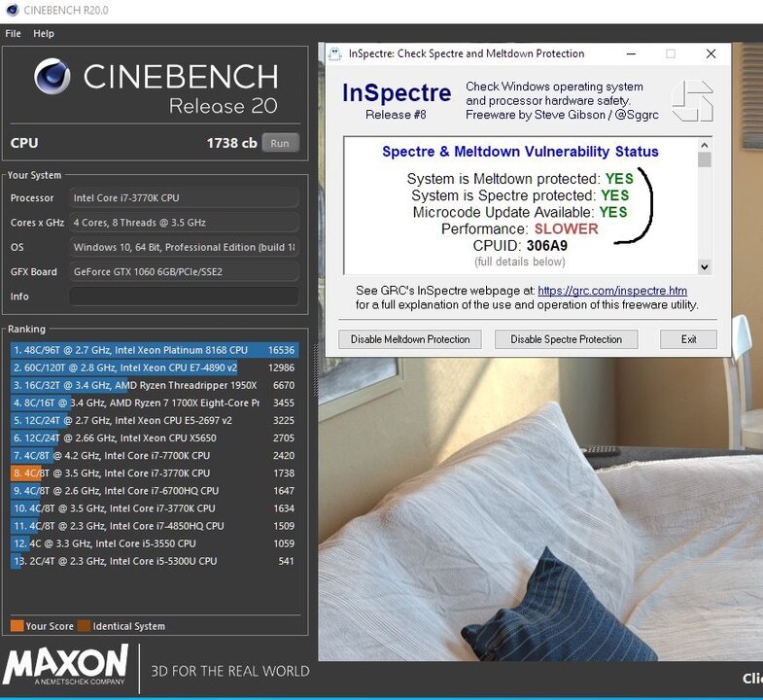Open the grc.com/inspectre.htm link
Screen dimensions: 763x700
612,291
